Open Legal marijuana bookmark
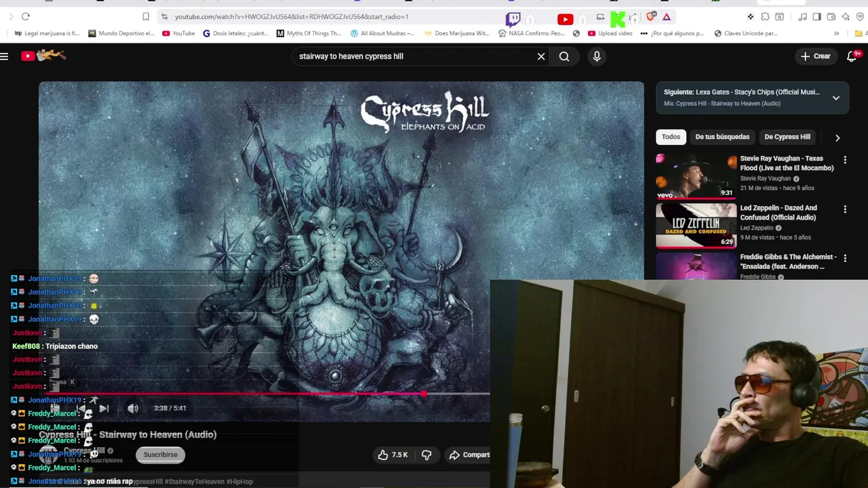Viewport: 868px width, 488px height. point(47,33)
